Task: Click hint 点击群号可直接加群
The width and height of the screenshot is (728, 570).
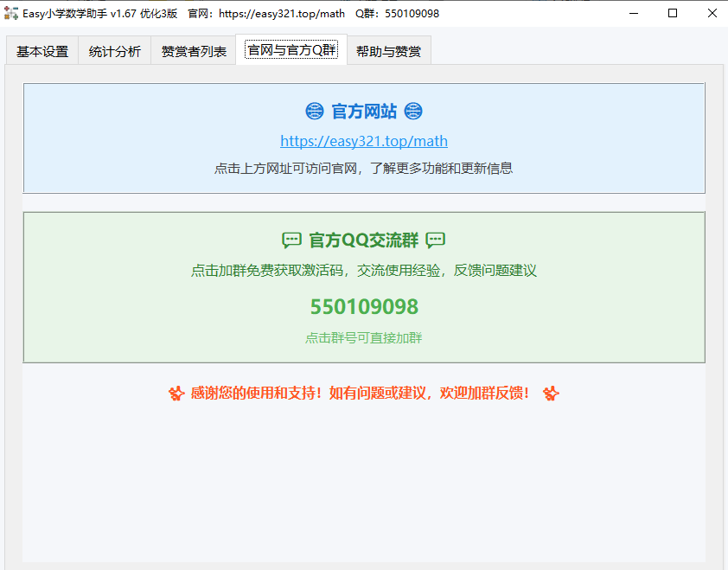Action: pyautogui.click(x=363, y=337)
